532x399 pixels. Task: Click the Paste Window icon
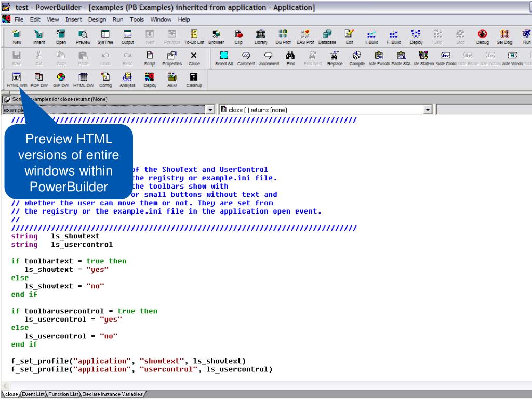click(x=512, y=58)
